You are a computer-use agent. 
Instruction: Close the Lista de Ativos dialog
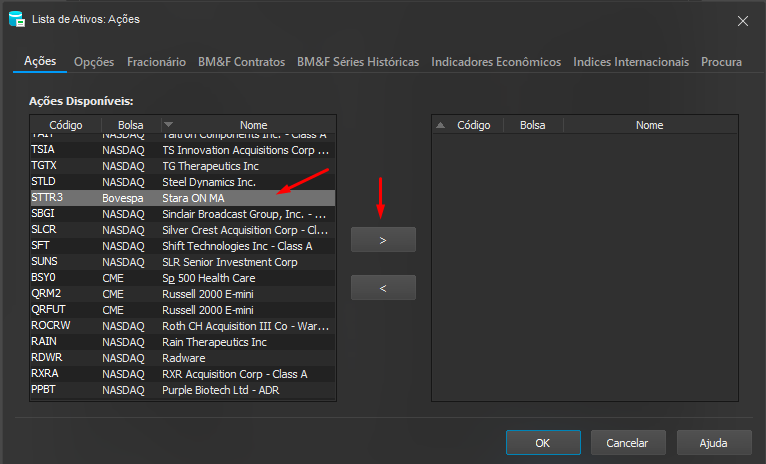coord(743,21)
